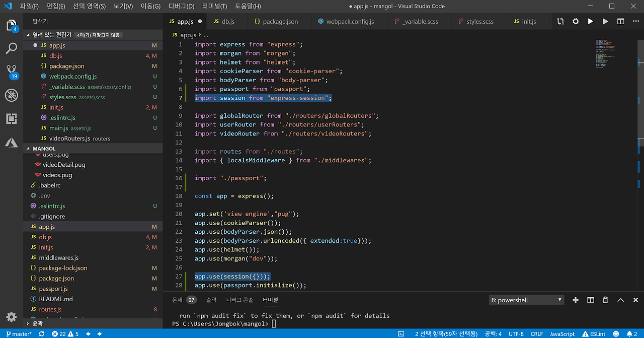The height and width of the screenshot is (338, 644).
Task: Switch to the package.json editor tab
Action: [280, 22]
